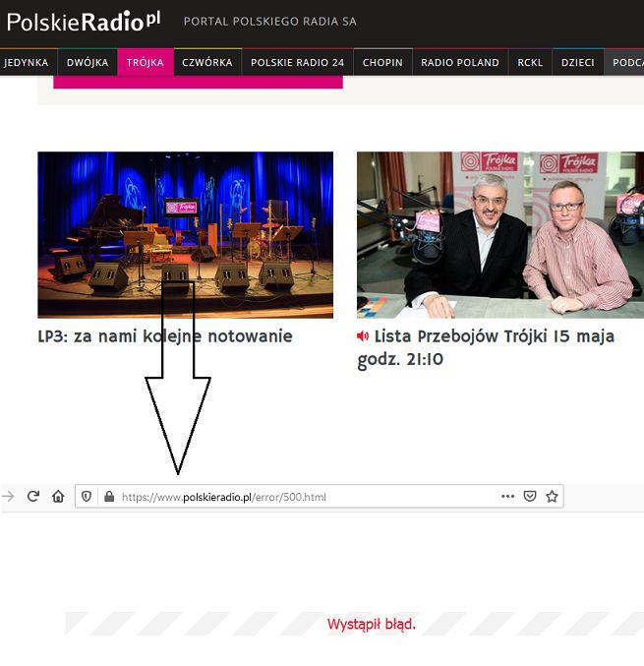The image size is (644, 666).
Task: Open the Dwójka station tab
Action: point(88,62)
